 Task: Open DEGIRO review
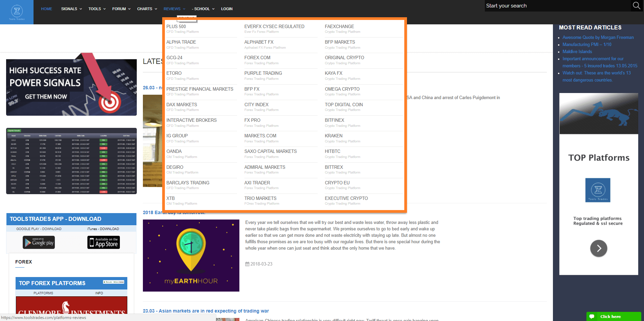click(175, 167)
